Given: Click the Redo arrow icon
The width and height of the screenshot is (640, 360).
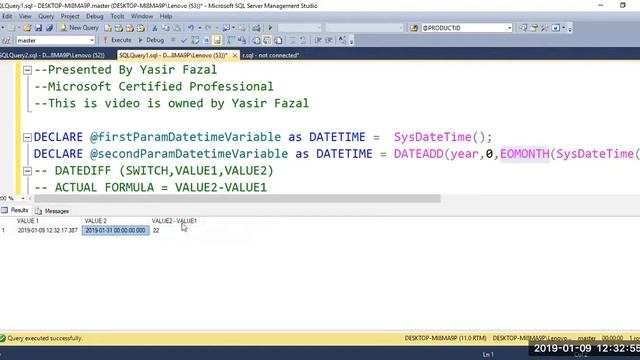Looking at the screenshot, I should click(208, 28).
